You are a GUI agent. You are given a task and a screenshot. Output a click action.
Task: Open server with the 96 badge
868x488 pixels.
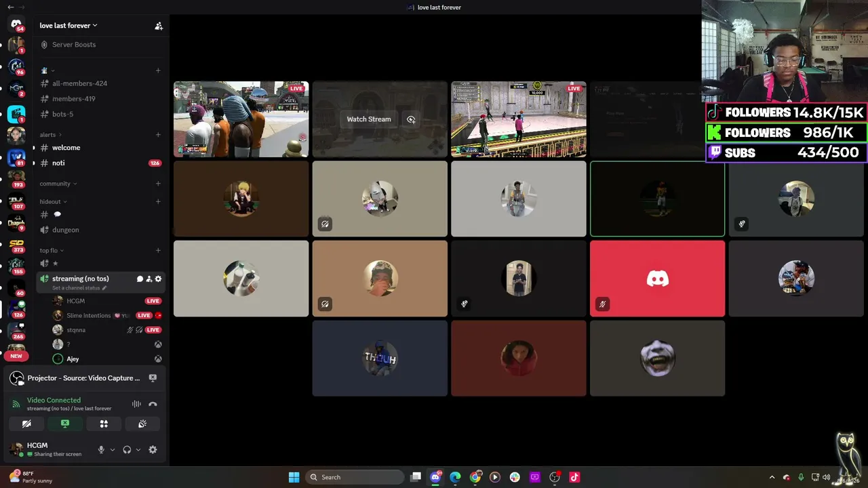point(16,67)
